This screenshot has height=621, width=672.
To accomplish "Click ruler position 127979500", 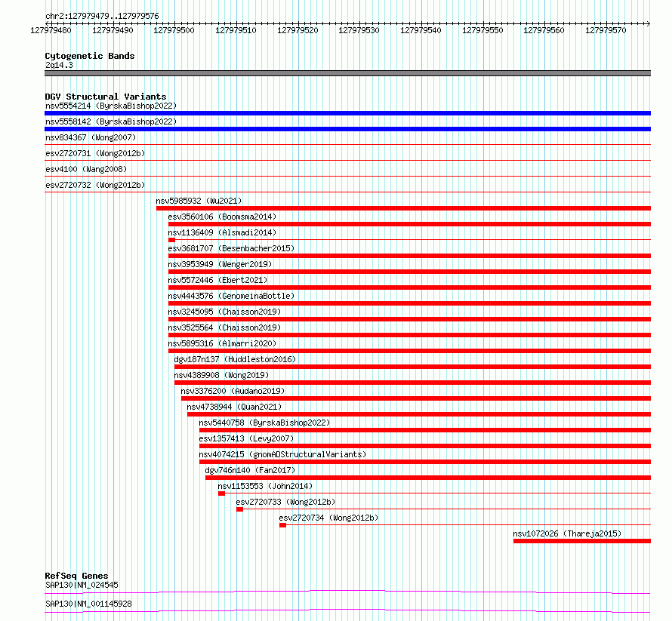I will [x=174, y=30].
